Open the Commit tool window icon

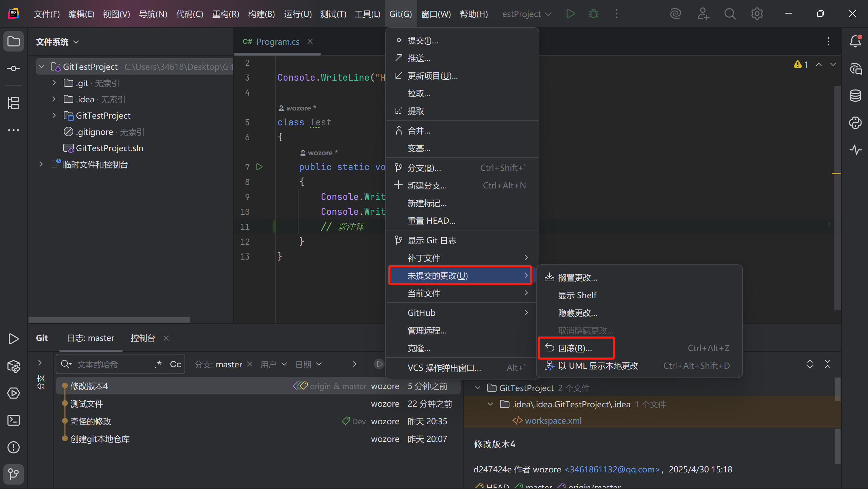(14, 69)
